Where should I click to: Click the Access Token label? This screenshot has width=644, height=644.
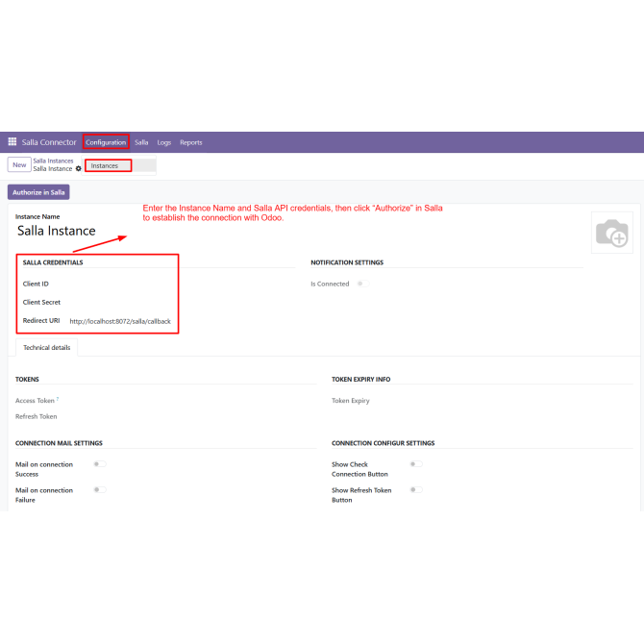35,401
